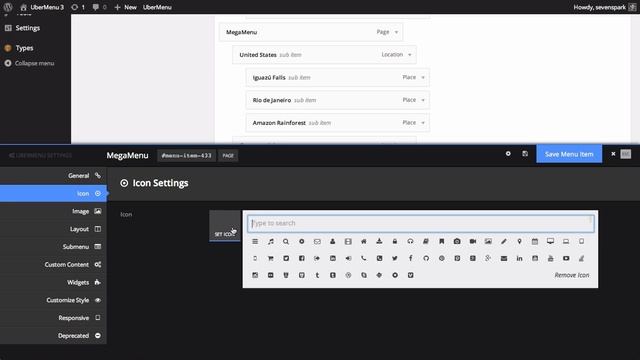
Task: Pick the pencil icon
Action: tap(504, 242)
